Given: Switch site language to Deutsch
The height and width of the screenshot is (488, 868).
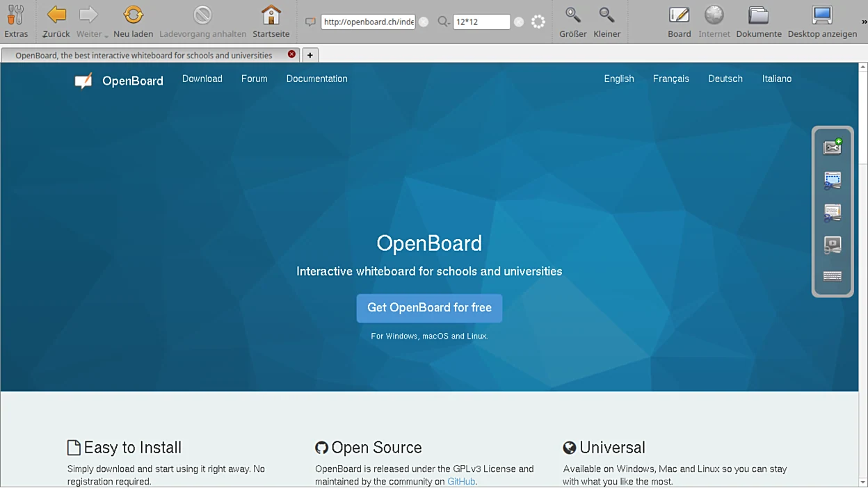Looking at the screenshot, I should point(725,79).
